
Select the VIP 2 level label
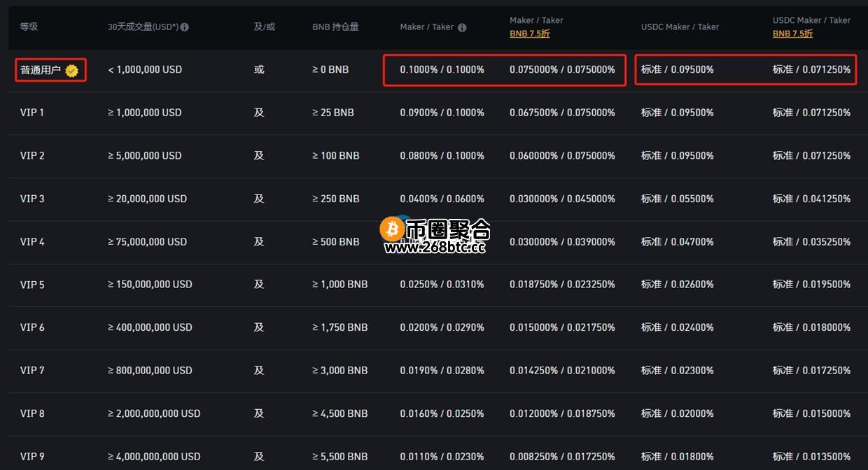coord(32,155)
